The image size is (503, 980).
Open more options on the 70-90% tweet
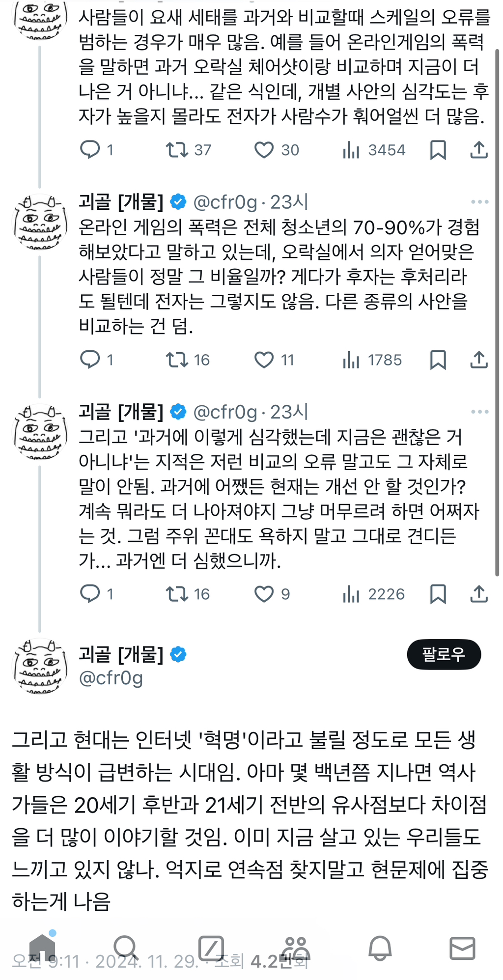479,202
